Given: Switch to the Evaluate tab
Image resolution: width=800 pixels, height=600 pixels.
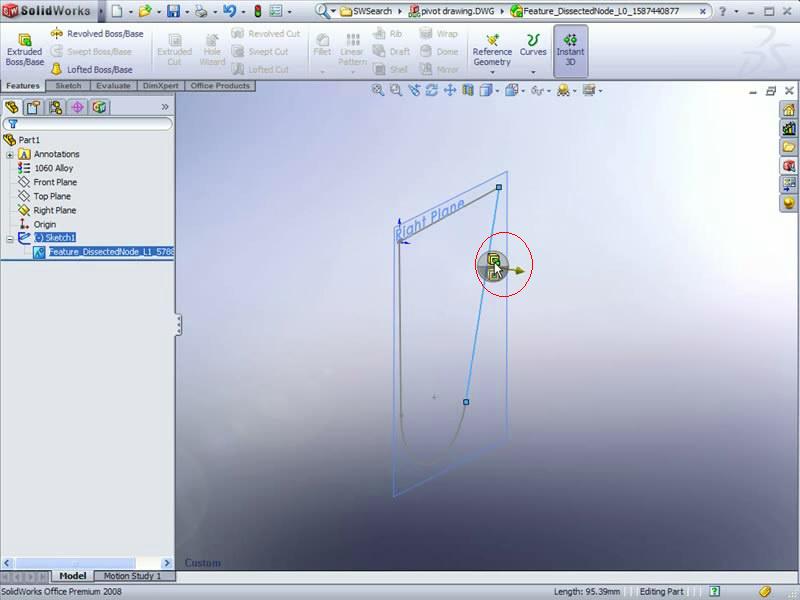Looking at the screenshot, I should 113,86.
